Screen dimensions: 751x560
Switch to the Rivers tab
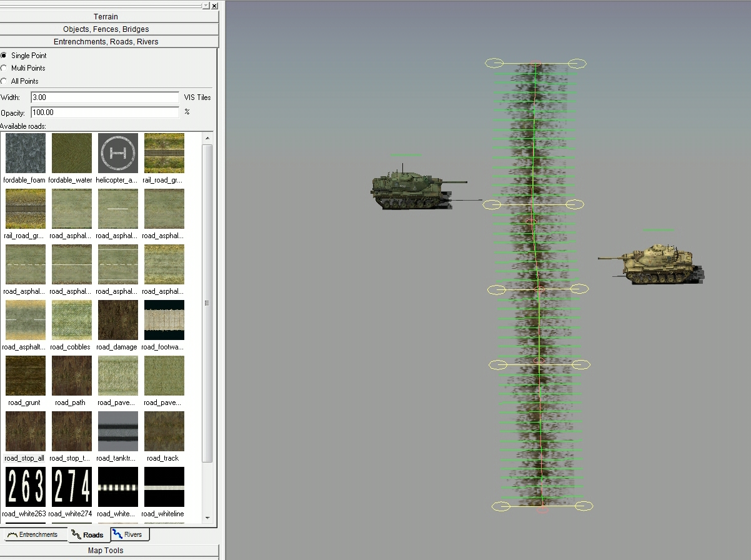point(130,535)
